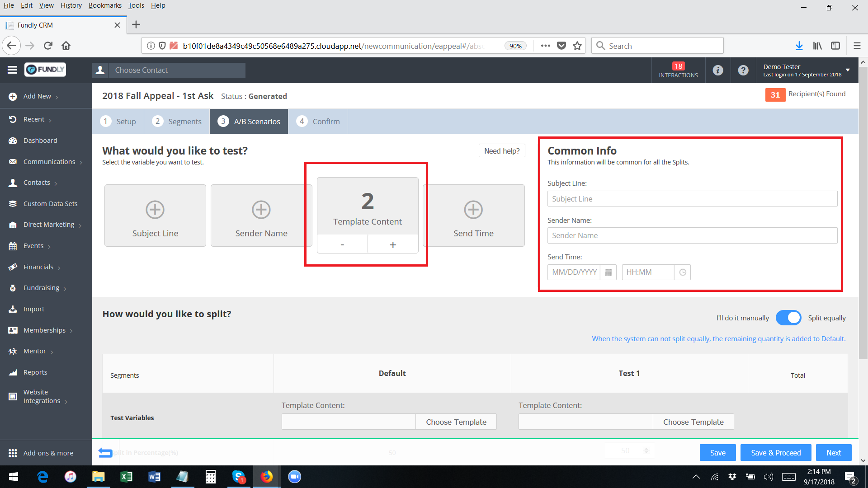The width and height of the screenshot is (868, 488).
Task: Select A/B Scenarios step tab
Action: [249, 121]
